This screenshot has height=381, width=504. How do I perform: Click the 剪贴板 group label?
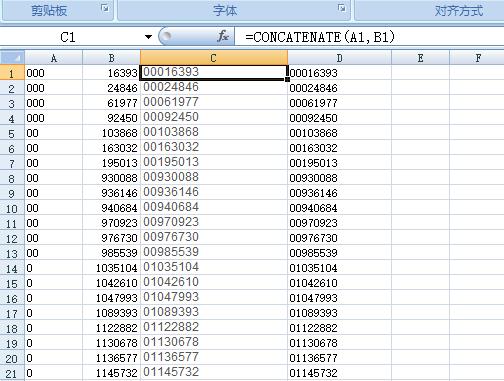(49, 11)
